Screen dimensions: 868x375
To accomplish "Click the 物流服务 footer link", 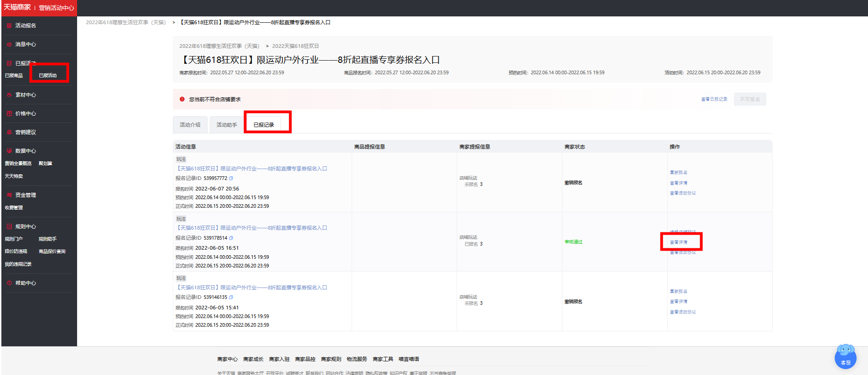I will click(357, 359).
